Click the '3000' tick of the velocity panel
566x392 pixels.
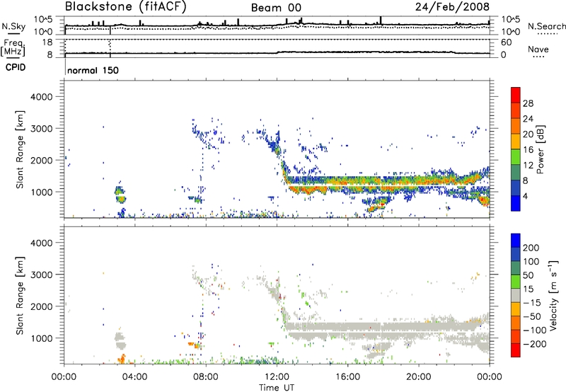point(41,275)
